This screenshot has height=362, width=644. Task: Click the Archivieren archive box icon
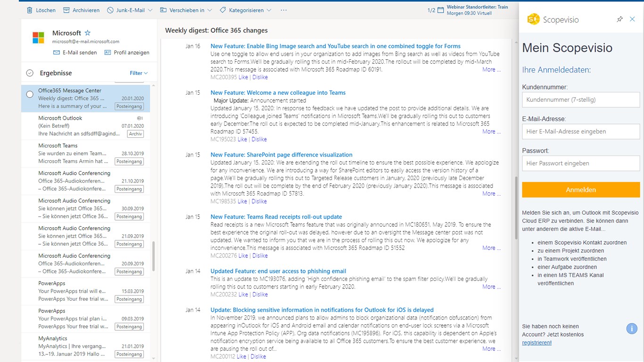(x=66, y=10)
